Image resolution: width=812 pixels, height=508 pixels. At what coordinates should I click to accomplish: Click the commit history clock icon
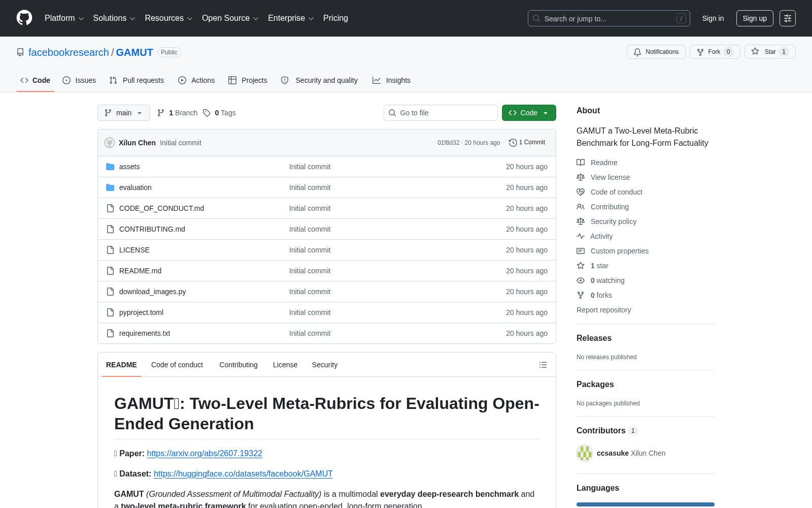click(x=513, y=143)
